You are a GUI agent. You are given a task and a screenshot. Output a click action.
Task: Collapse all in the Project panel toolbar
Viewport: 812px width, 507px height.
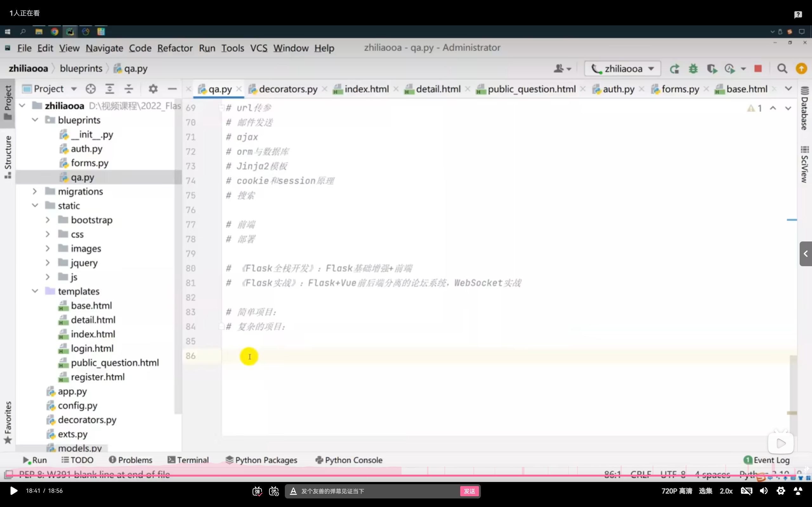129,89
